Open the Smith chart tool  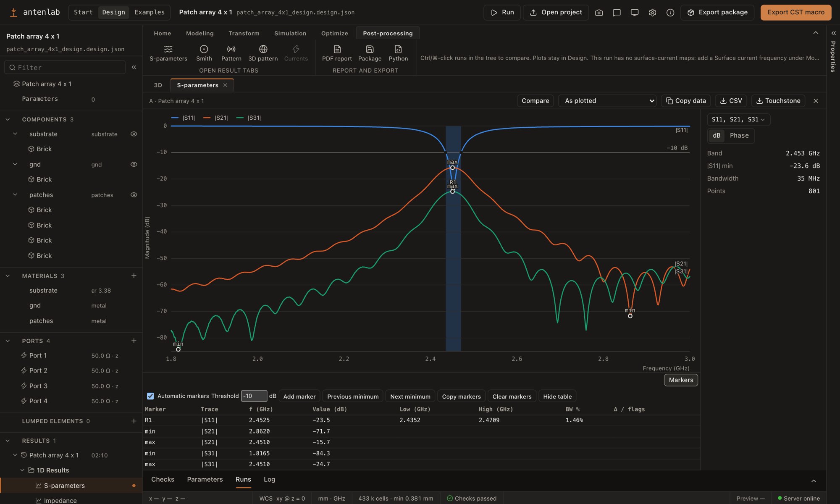tap(204, 53)
